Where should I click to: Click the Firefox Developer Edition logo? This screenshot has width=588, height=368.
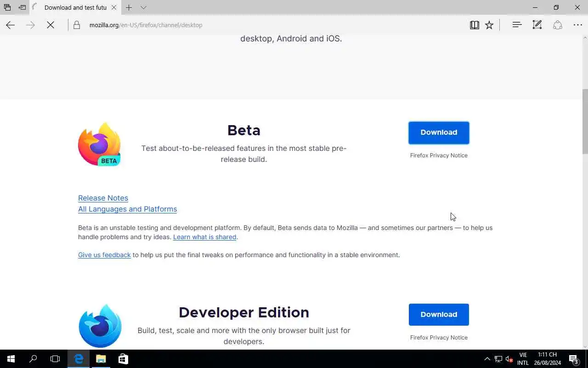coord(100,326)
